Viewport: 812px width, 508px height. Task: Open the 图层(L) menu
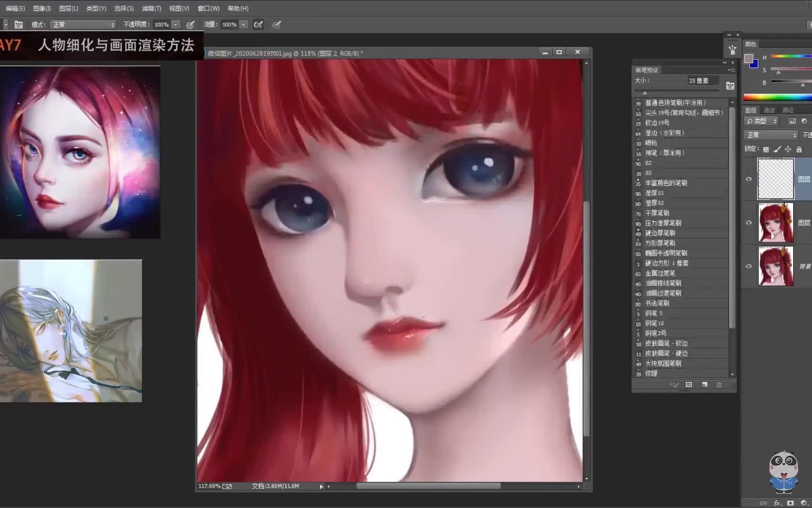tap(69, 8)
